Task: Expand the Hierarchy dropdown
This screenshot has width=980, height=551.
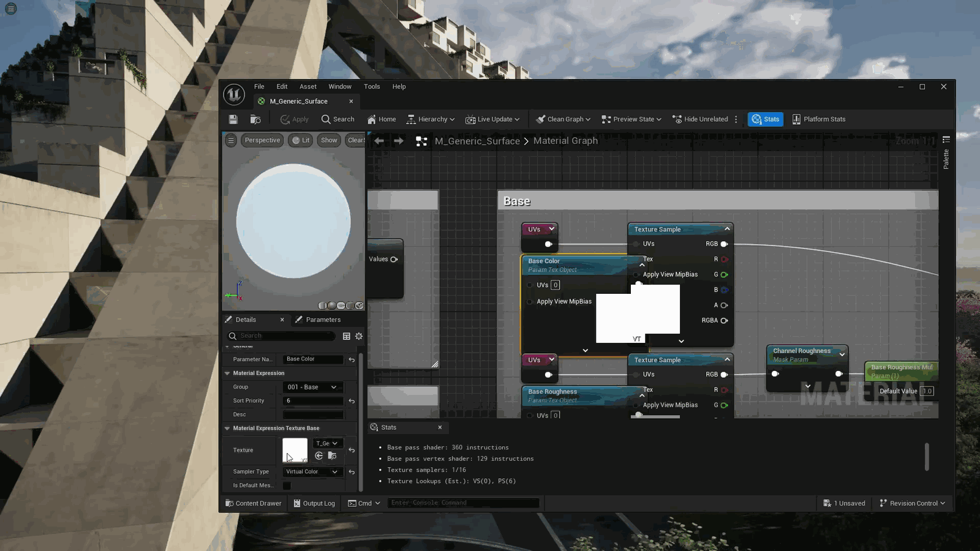Action: pos(431,119)
